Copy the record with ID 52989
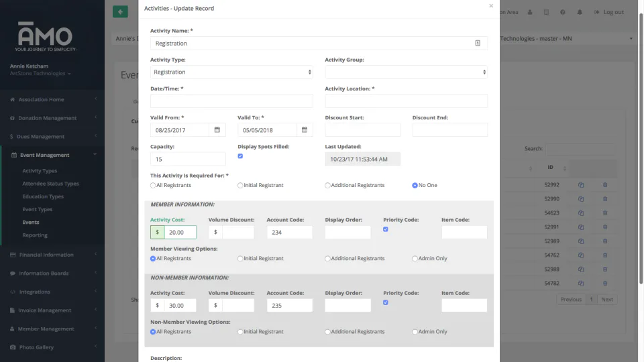The width and height of the screenshot is (644, 362). [581, 241]
